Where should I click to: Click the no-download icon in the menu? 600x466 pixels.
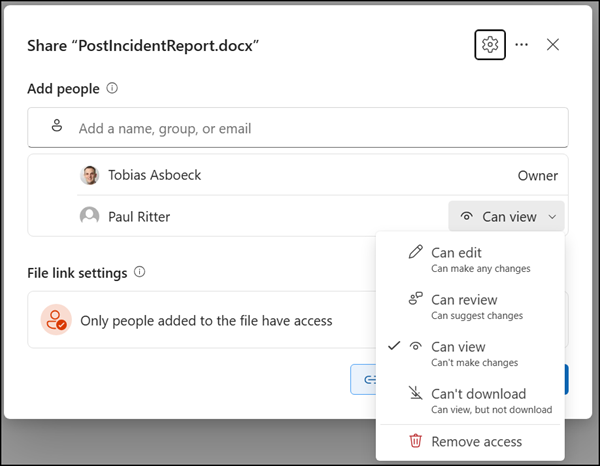point(416,393)
